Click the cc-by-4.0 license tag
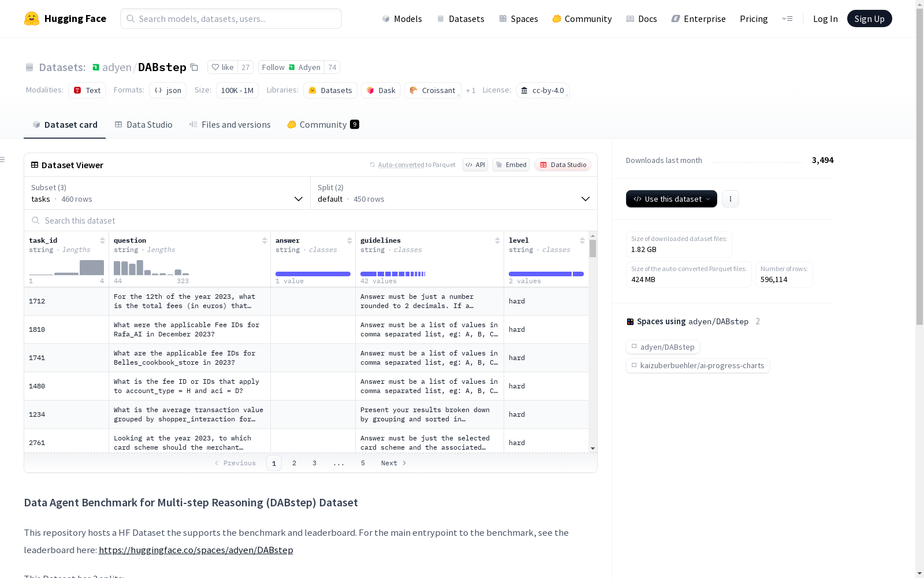The image size is (924, 578). (x=543, y=90)
